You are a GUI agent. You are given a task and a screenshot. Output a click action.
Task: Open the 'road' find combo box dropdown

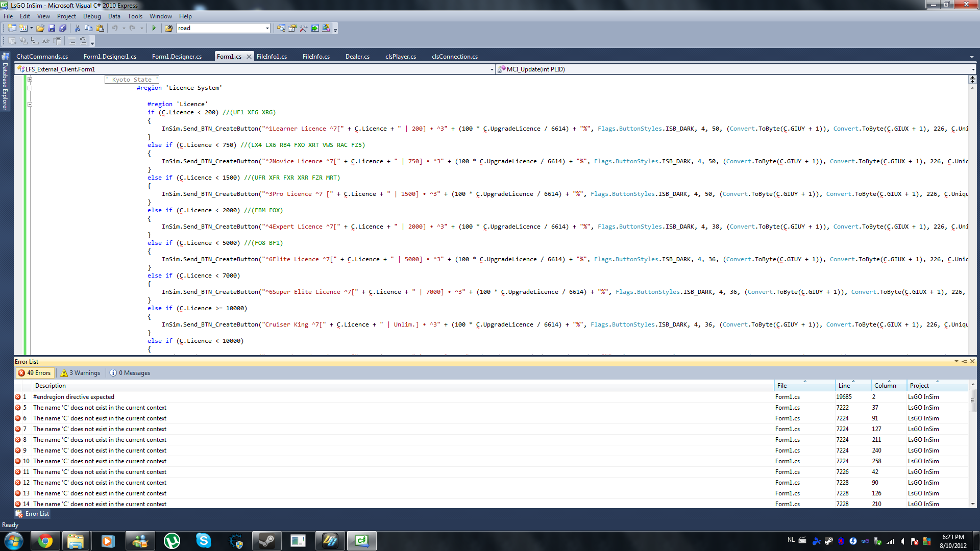(267, 28)
